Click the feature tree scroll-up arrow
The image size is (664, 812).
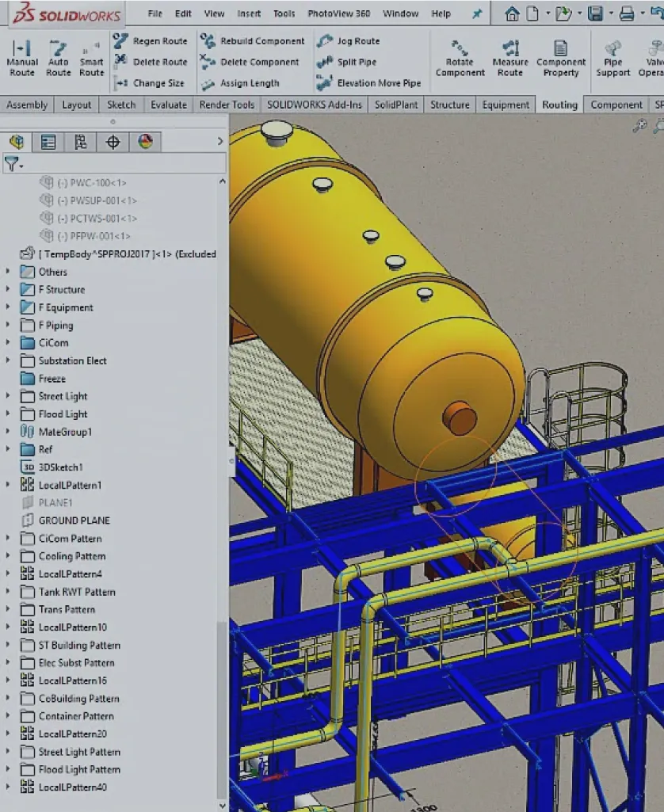[222, 181]
